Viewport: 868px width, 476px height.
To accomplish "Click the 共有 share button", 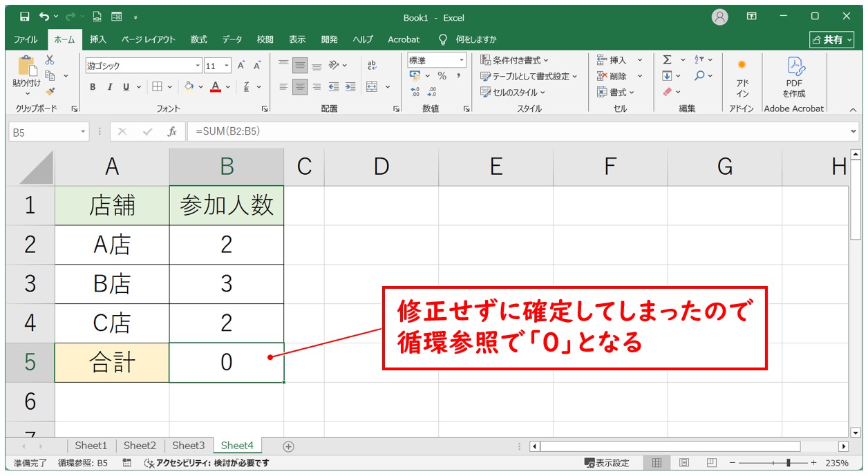I will (x=832, y=40).
